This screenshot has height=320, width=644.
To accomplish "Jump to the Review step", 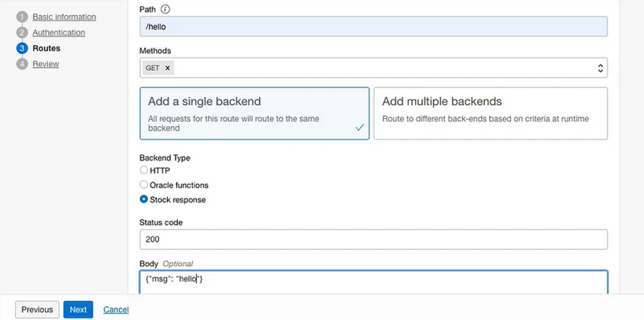I will pyautogui.click(x=46, y=64).
